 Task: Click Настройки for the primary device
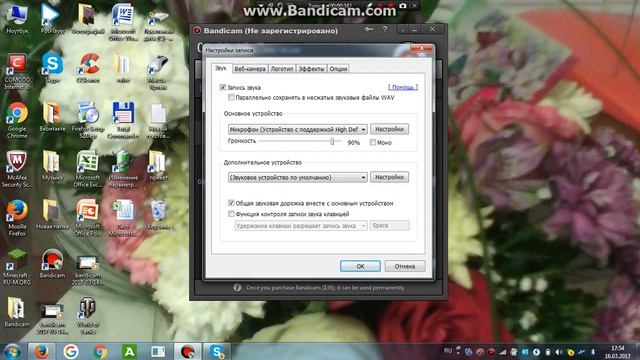[x=389, y=129]
